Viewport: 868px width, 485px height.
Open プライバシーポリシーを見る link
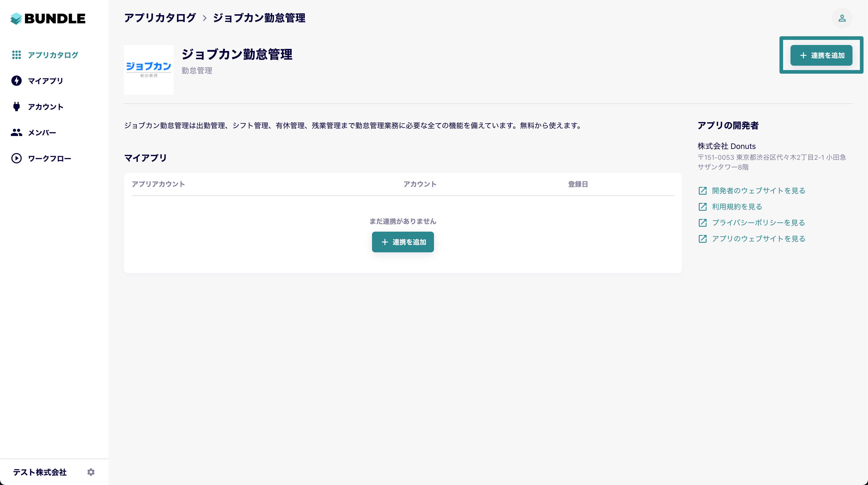(758, 223)
